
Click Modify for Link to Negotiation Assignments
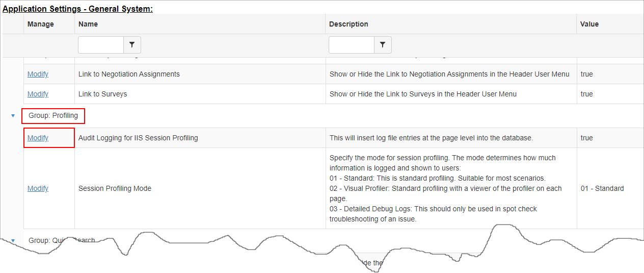(38, 74)
